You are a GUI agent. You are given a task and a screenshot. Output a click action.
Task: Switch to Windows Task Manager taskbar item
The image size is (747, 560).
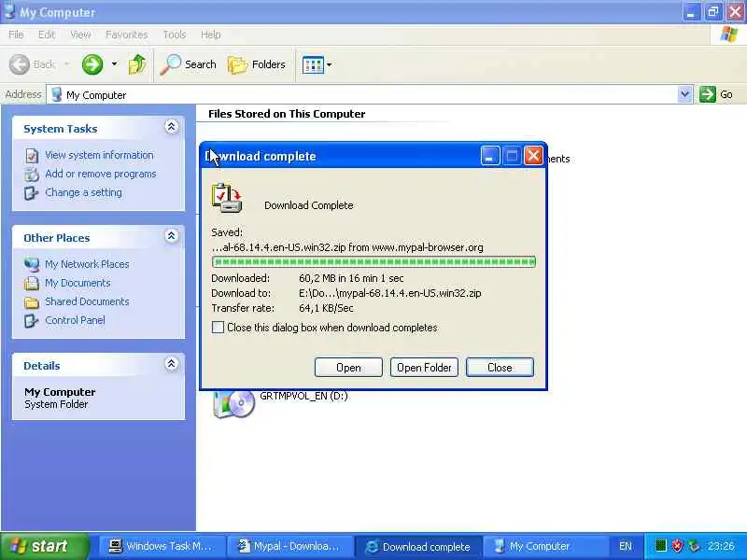[x=161, y=546]
